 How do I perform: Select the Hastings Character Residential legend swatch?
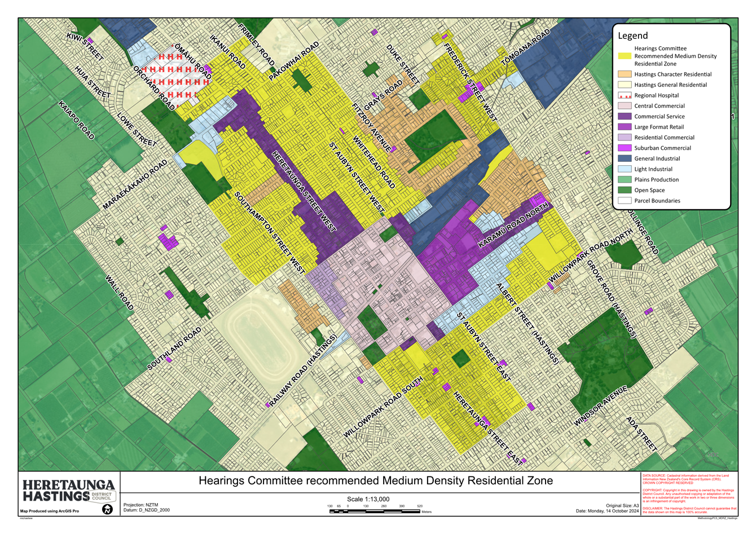click(624, 74)
